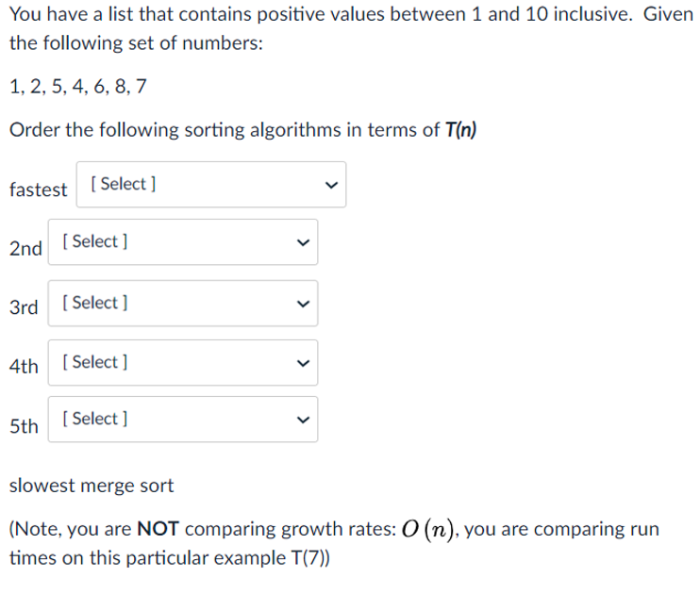Open the 2nd place select dropdown

pyautogui.click(x=183, y=242)
